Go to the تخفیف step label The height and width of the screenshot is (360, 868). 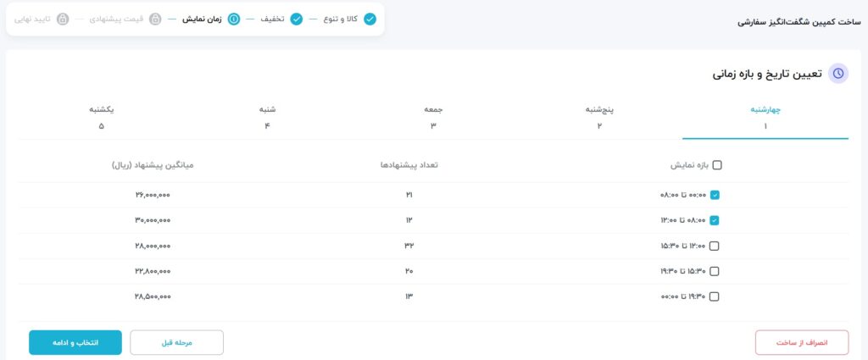pyautogui.click(x=273, y=19)
